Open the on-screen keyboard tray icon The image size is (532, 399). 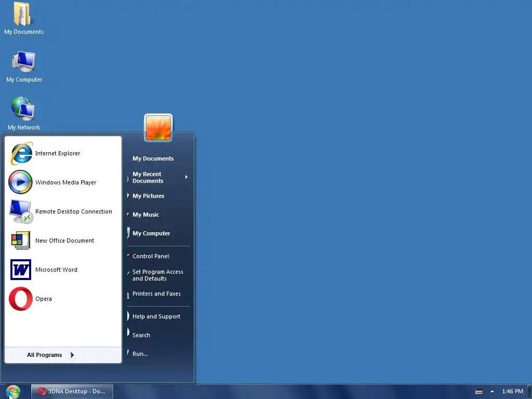point(479,392)
